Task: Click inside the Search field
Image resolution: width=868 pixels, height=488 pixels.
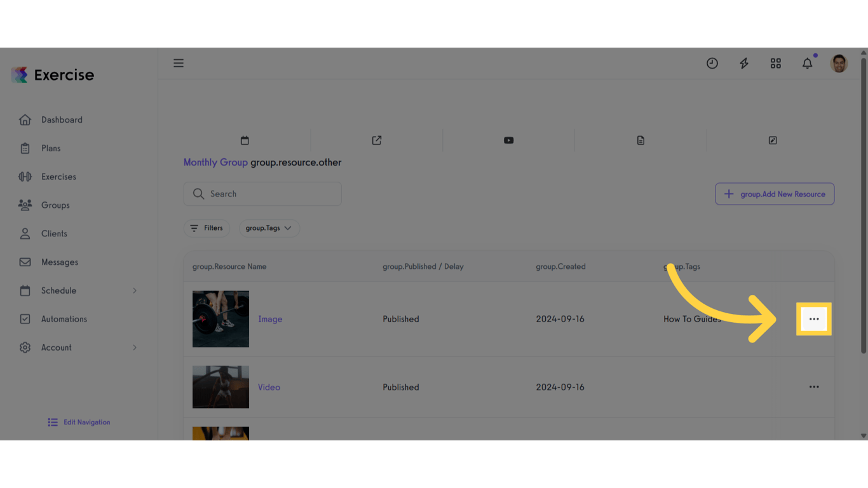Action: [x=262, y=194]
